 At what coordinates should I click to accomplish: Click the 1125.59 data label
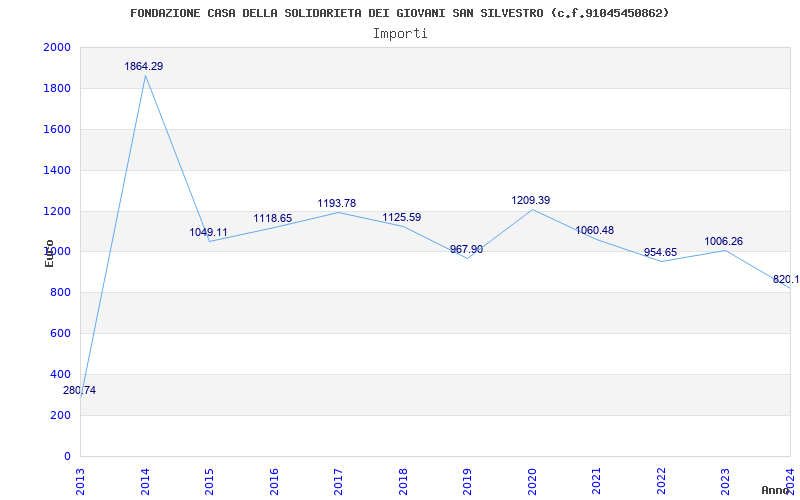[x=402, y=217]
